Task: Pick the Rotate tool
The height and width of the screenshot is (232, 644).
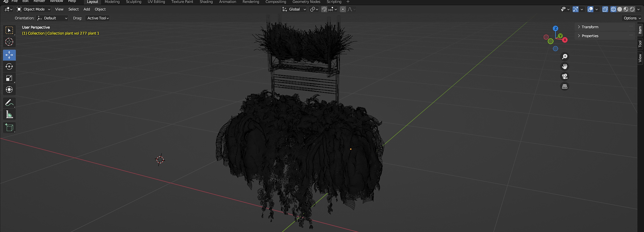Action: pyautogui.click(x=9, y=66)
